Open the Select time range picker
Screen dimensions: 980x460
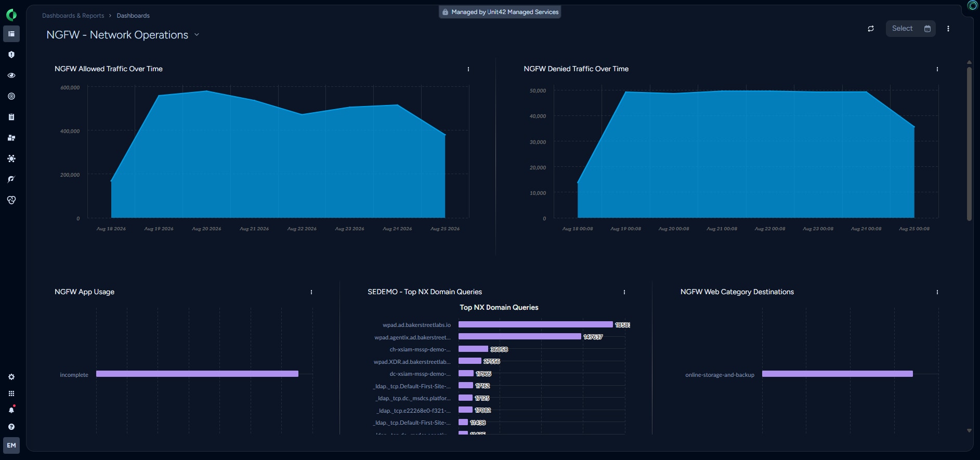click(x=911, y=29)
